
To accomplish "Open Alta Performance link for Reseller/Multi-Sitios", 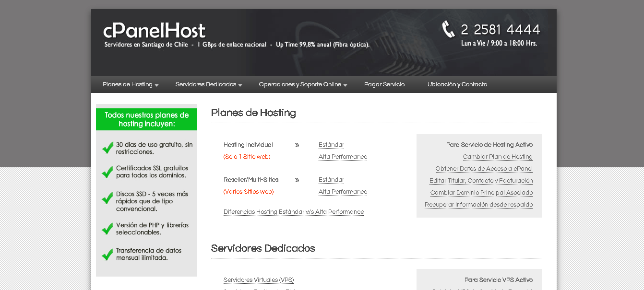I will click(x=343, y=192).
